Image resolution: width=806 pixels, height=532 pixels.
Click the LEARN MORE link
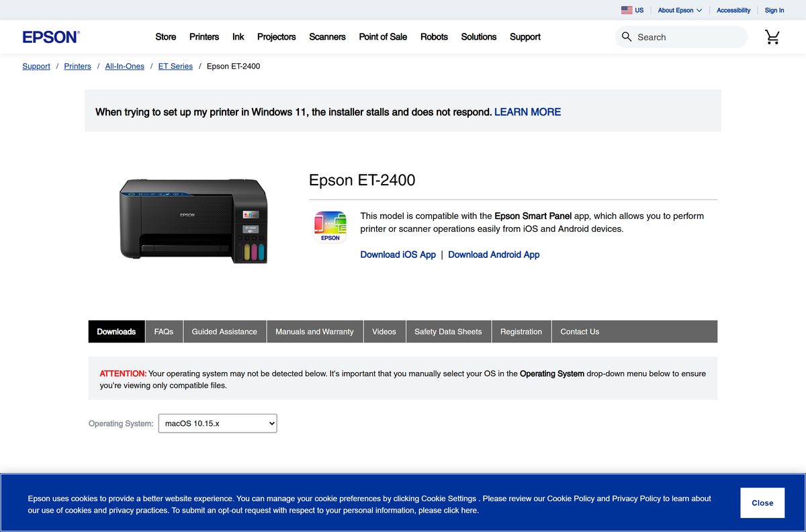tap(527, 112)
